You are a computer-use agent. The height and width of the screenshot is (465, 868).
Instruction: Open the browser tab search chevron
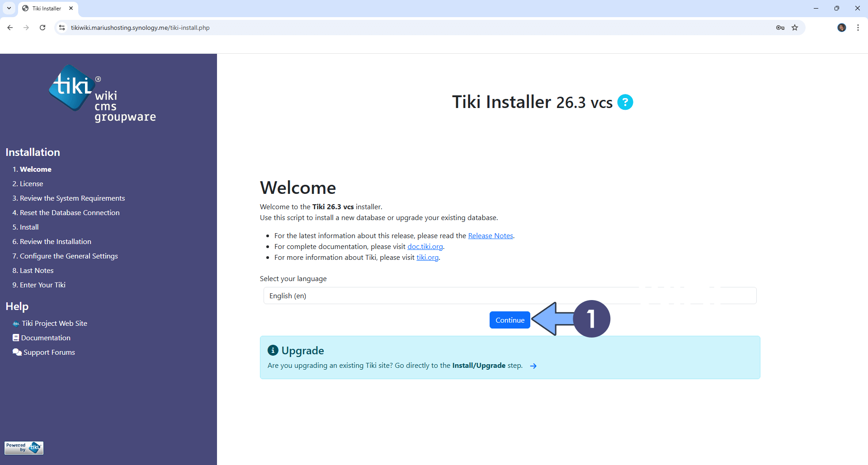(x=9, y=8)
